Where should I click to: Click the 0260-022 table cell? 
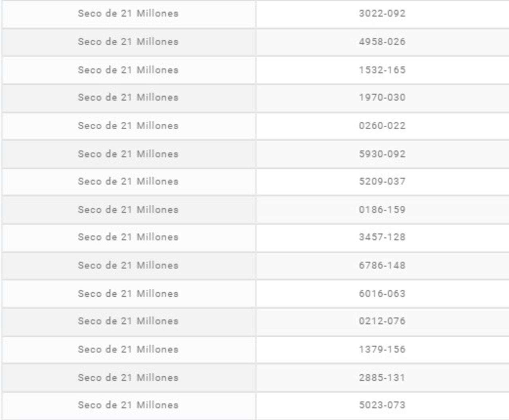click(382, 126)
